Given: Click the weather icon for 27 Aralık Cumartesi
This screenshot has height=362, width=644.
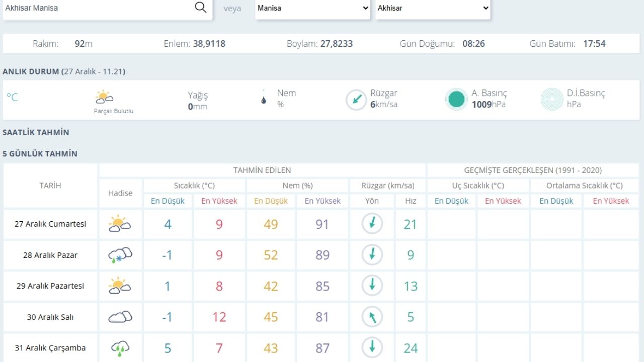Looking at the screenshot, I should coord(120,224).
